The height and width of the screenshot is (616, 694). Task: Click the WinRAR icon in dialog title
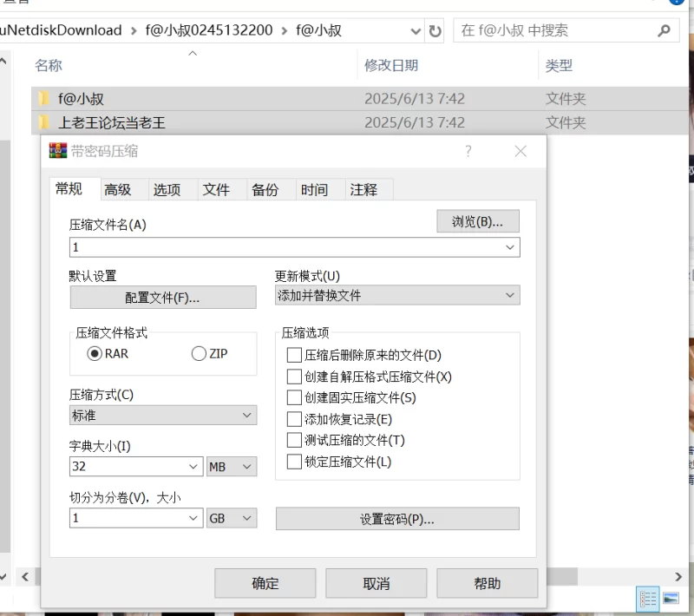pos(58,151)
